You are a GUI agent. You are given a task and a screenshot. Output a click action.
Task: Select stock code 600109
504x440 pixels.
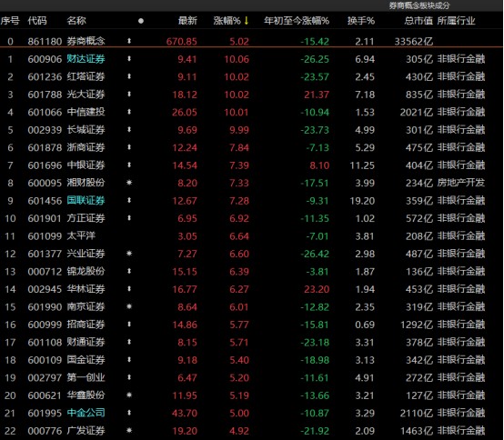(x=45, y=360)
